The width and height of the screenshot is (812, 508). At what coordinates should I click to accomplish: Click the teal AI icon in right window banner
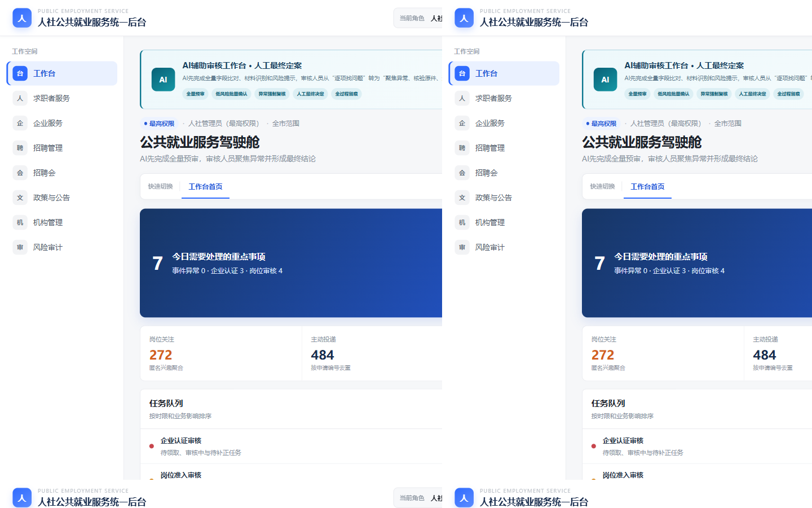pos(605,80)
